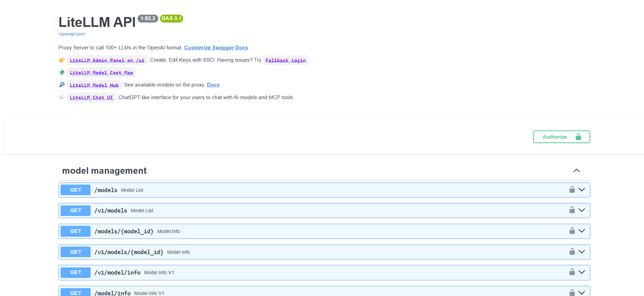The height and width of the screenshot is (296, 644).
Task: Click the Model List description of /v1/models
Action: tap(142, 211)
